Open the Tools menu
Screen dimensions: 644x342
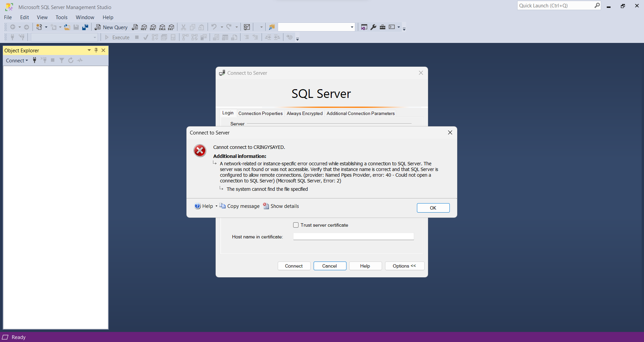62,17
